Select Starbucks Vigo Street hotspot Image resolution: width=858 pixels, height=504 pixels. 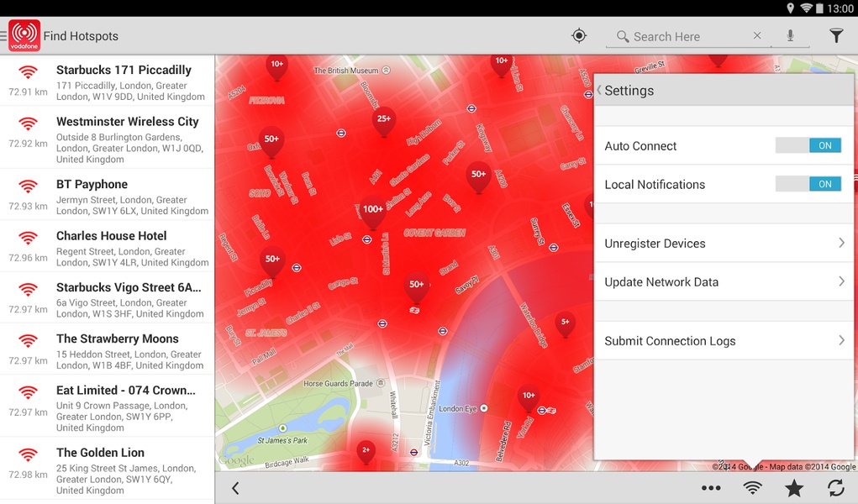point(108,299)
